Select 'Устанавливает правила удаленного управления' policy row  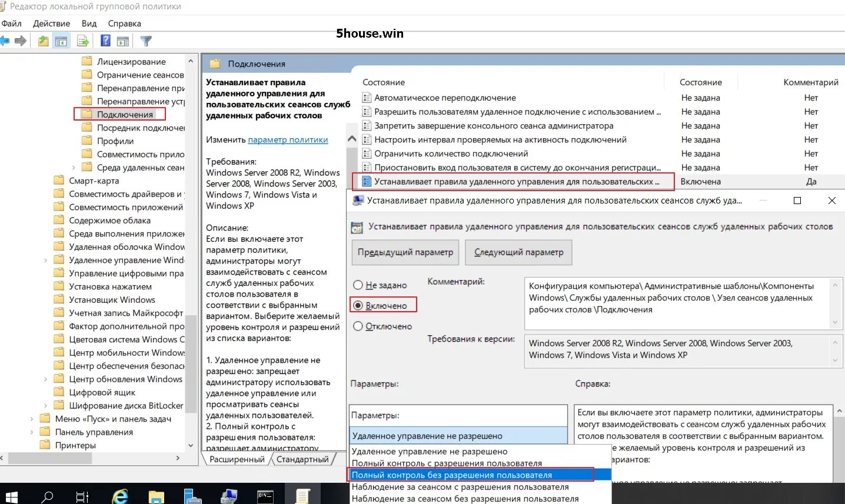(597, 182)
